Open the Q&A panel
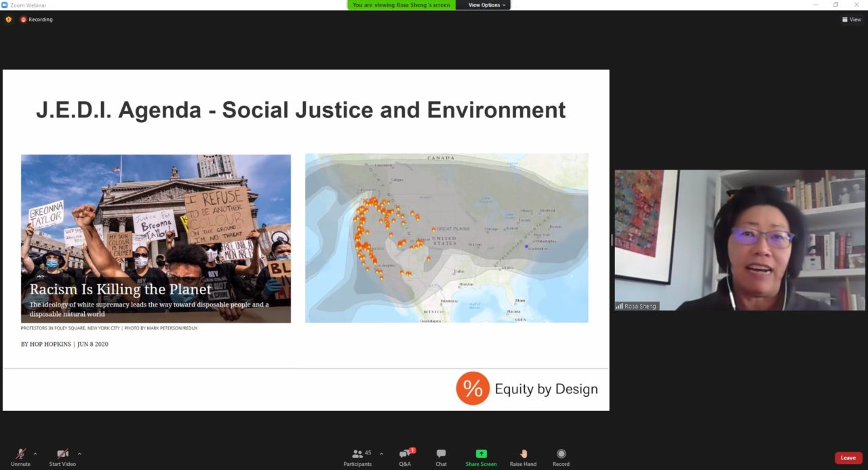The width and height of the screenshot is (868, 470). coord(405,454)
